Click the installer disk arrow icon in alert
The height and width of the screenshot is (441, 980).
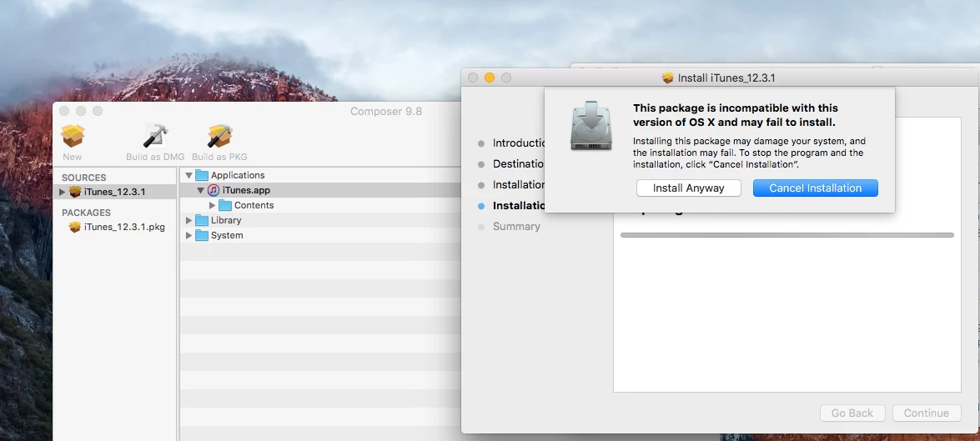pos(591,126)
